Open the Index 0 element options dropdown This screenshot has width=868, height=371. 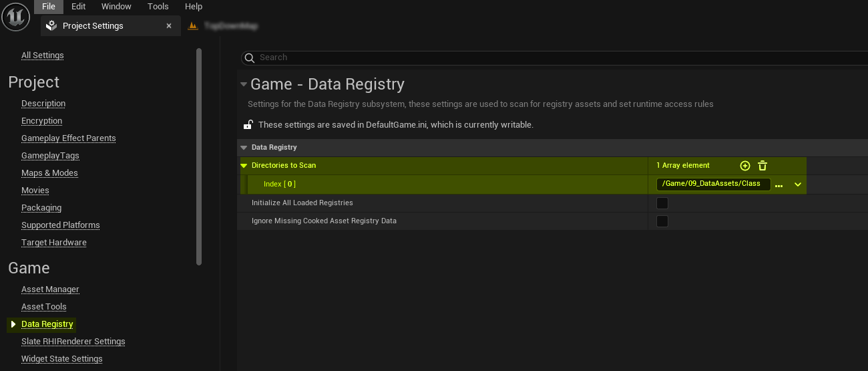[797, 185]
